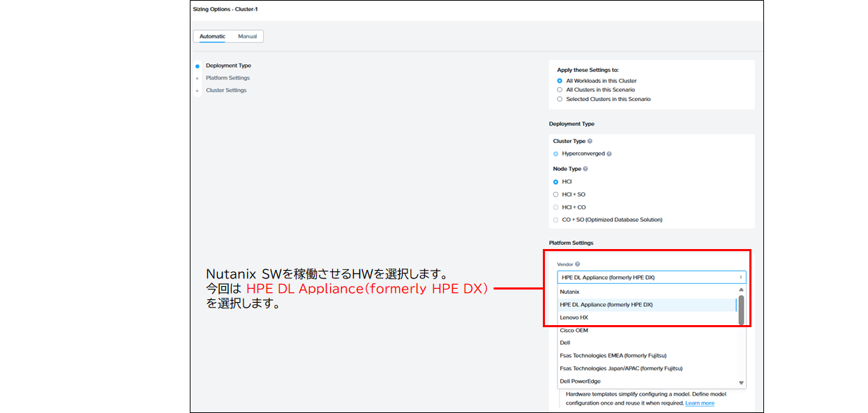
Task: Pick Dell PowerEdge from the vendor options
Action: pos(580,382)
